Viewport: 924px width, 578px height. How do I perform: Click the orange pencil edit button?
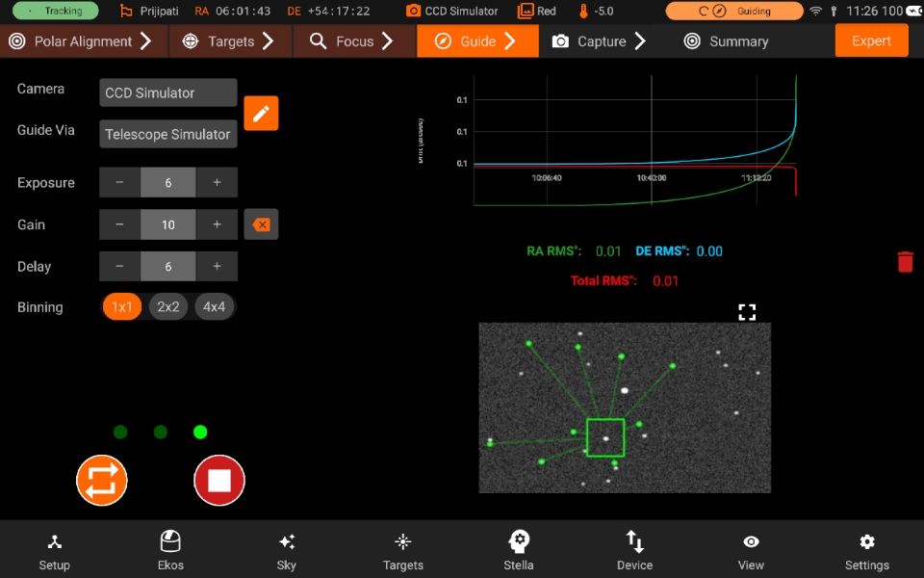(x=261, y=114)
